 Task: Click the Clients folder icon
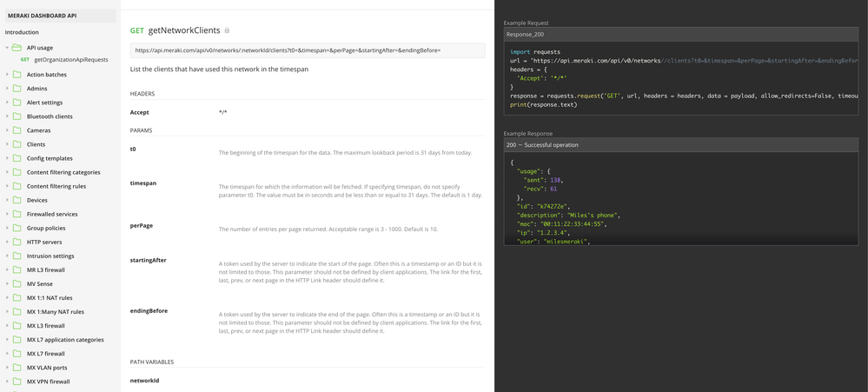point(17,144)
